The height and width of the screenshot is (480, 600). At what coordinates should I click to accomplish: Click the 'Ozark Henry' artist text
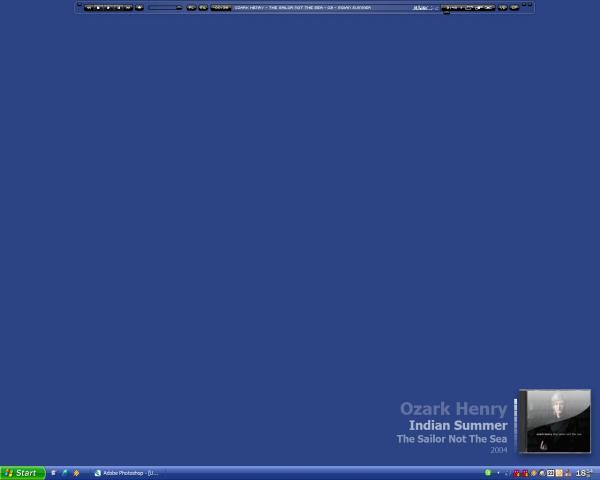click(x=453, y=409)
